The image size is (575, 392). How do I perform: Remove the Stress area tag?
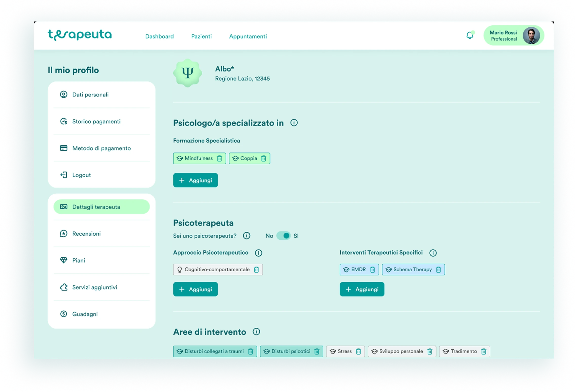coord(358,351)
